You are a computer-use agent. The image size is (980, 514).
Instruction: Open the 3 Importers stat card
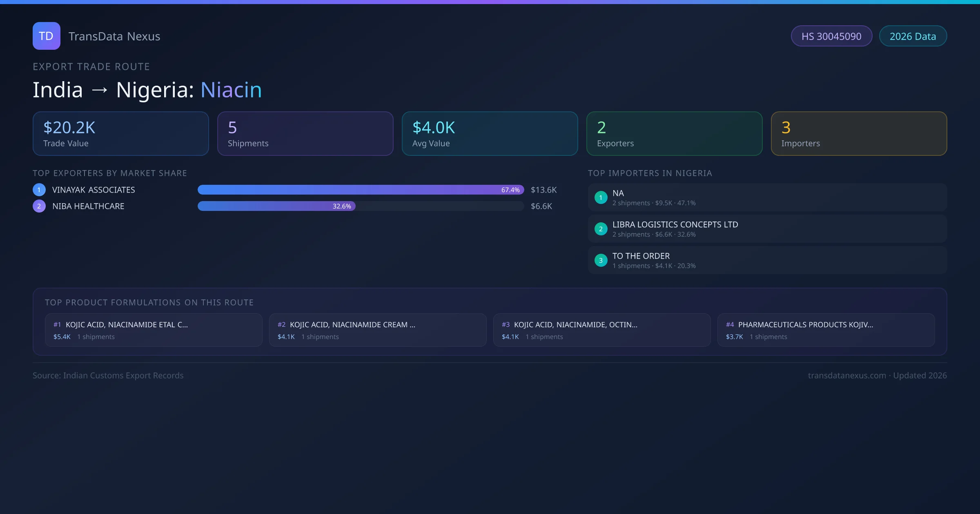(x=859, y=134)
